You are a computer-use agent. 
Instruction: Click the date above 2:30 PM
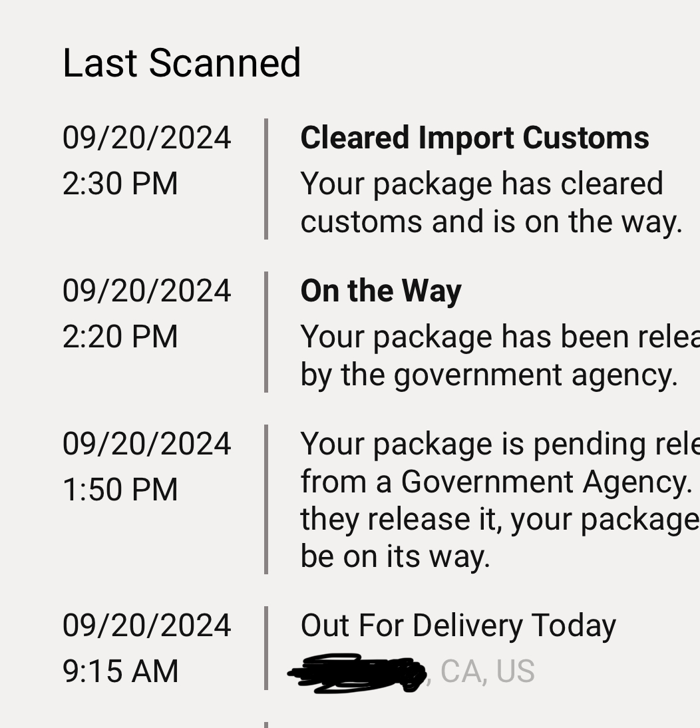[x=146, y=138]
